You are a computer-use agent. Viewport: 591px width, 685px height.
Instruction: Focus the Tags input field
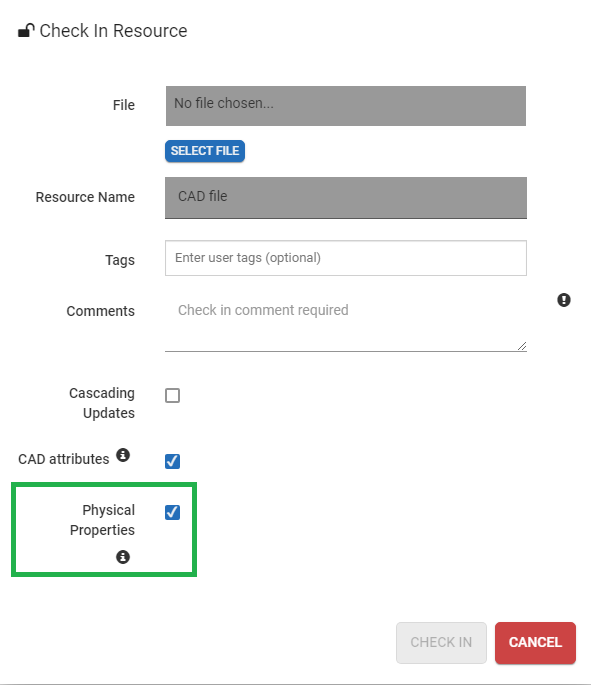coord(346,258)
